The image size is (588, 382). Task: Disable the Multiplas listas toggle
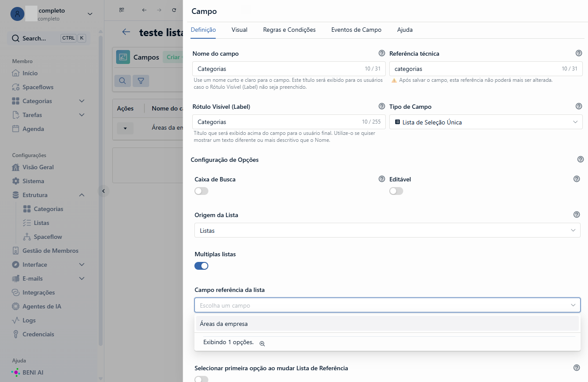201,266
